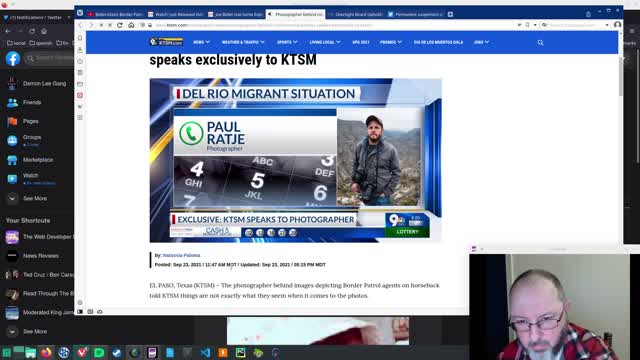Open Steam from the taskbar

pos(117,352)
